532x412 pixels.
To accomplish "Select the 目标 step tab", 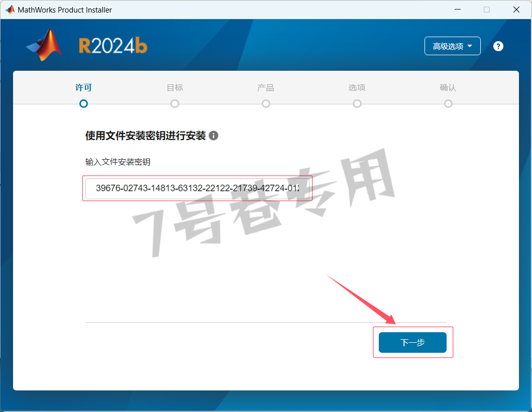I will click(x=175, y=88).
